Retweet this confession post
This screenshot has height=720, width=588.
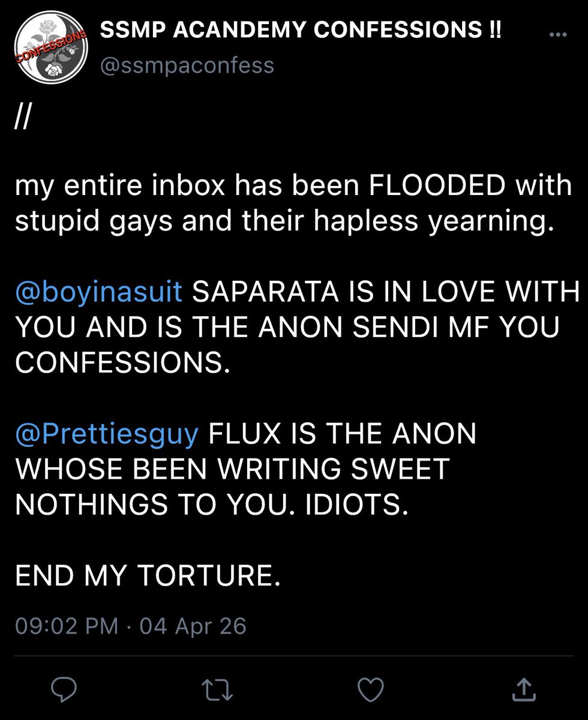[x=218, y=689]
